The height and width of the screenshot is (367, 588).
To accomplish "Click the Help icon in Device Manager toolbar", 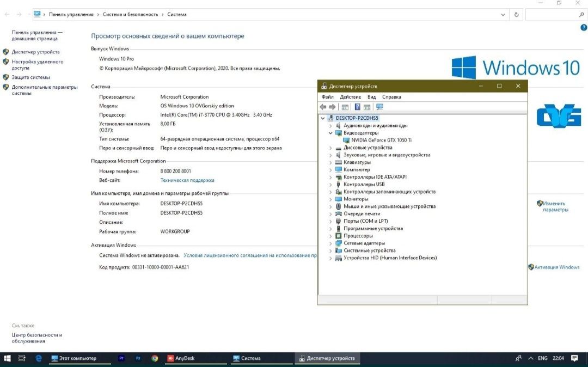I will [x=357, y=107].
